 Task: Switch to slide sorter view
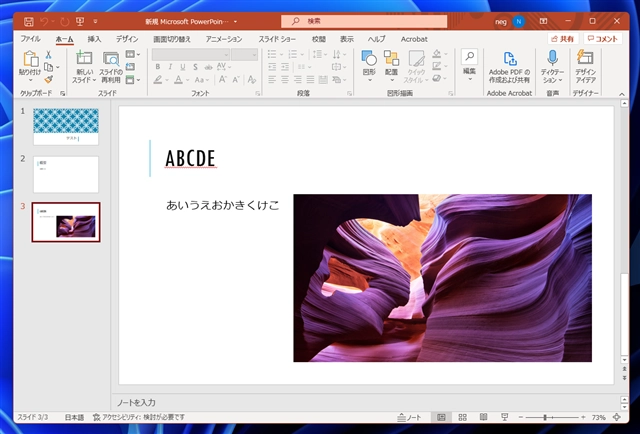pos(464,417)
